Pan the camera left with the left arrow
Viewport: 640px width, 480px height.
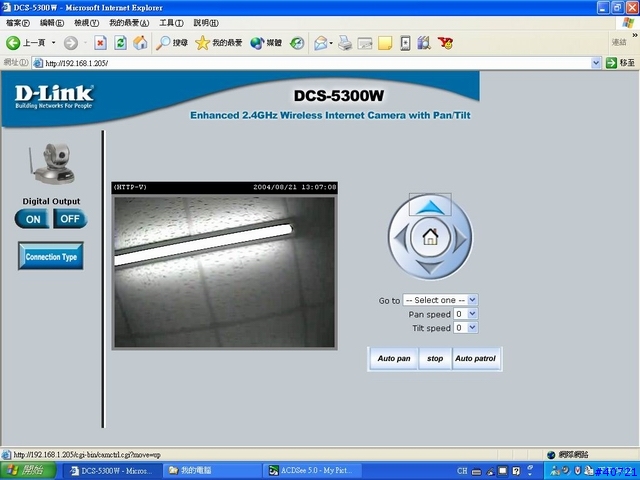(x=400, y=237)
